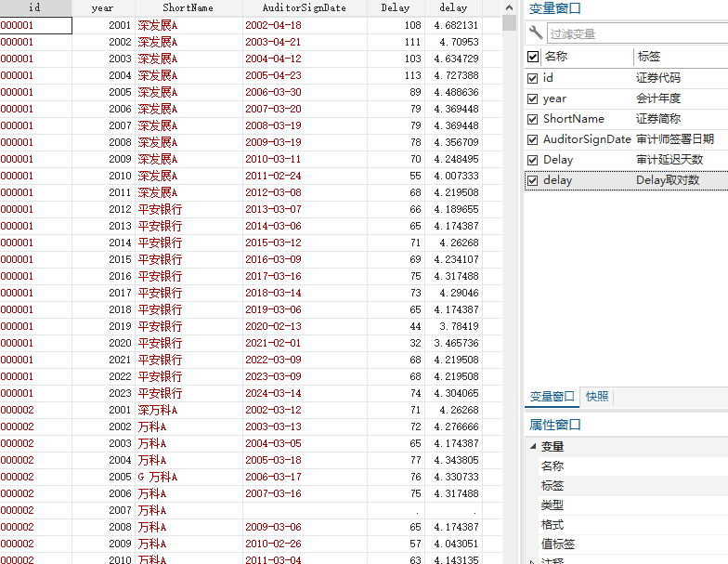Select the AuditorSignDate column header
The image size is (728, 564).
[x=305, y=7]
